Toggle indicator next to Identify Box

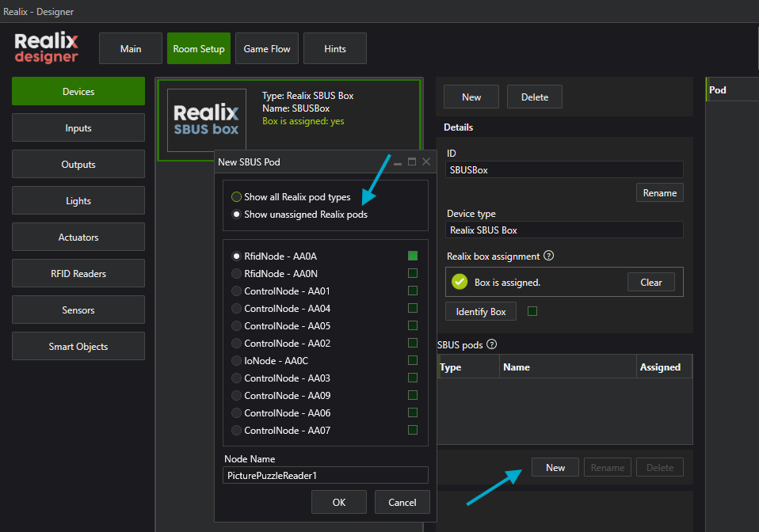532,311
